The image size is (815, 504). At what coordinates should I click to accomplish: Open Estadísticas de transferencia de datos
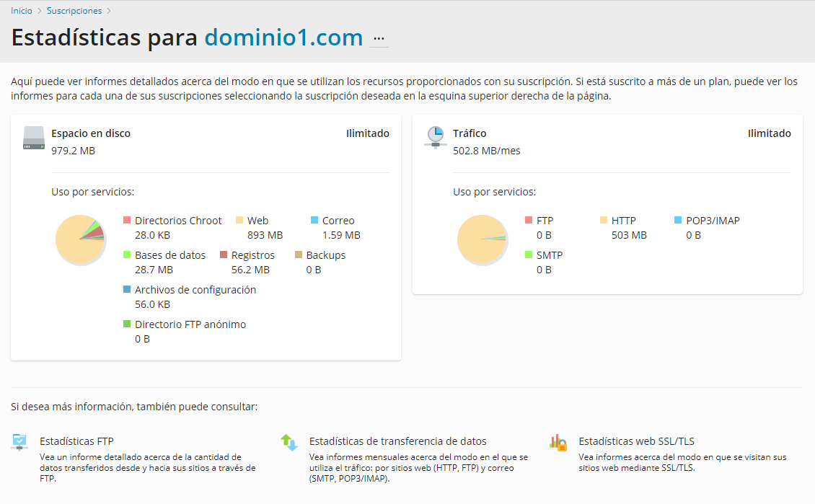pyautogui.click(x=397, y=441)
